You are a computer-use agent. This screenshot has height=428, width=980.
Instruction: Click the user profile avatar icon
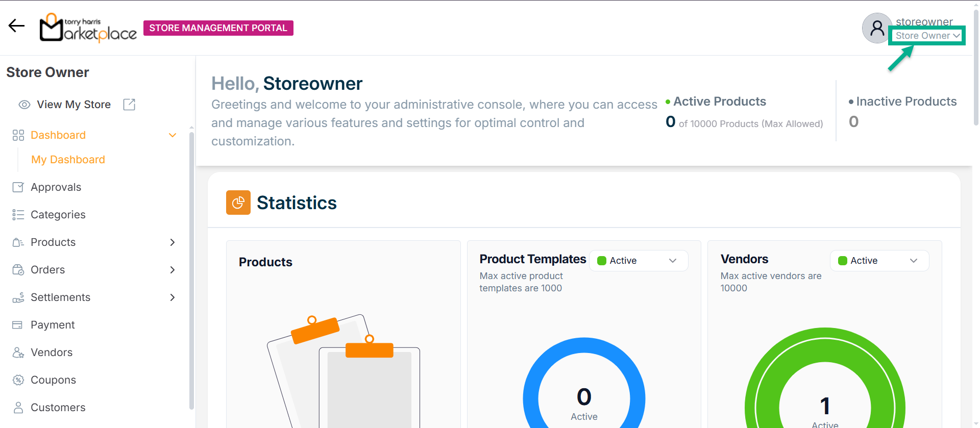pos(876,28)
